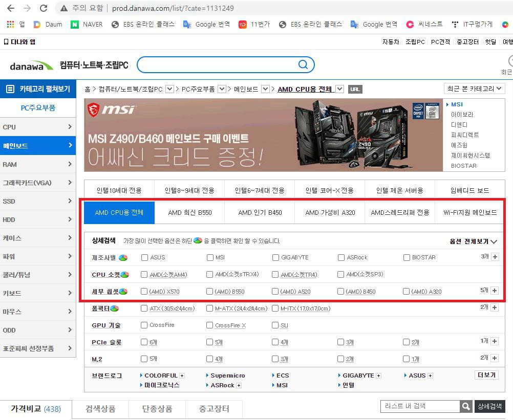Screen dimensions: 513x420
Task: Open the 그래픽카드(VGA) sidebar category
Action: click(37, 183)
